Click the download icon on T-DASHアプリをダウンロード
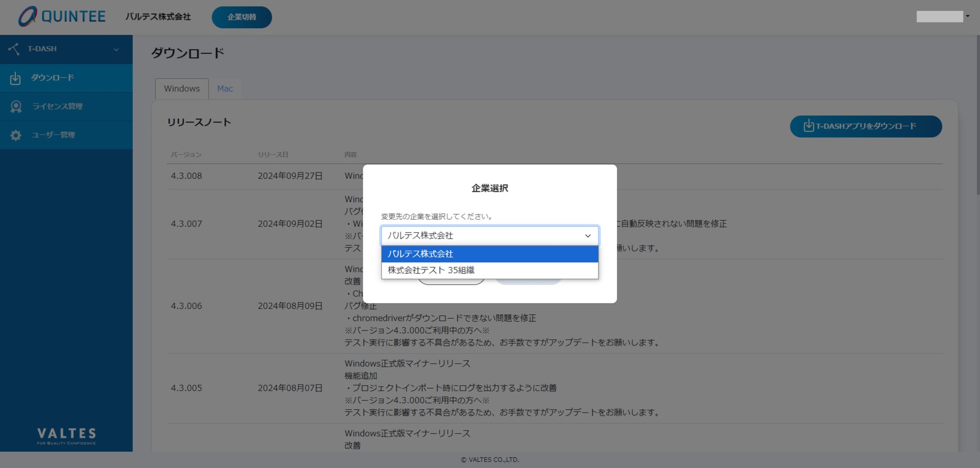This screenshot has width=980, height=468. (808, 126)
